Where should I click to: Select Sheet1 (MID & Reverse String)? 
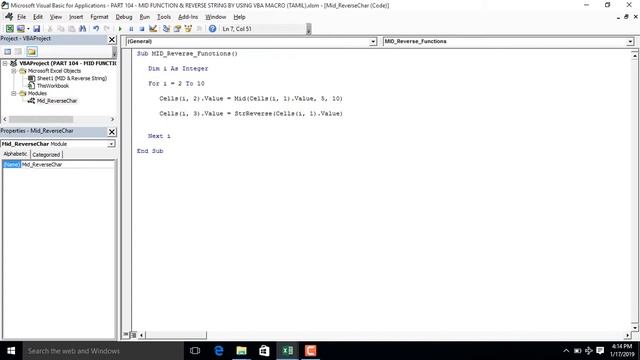point(72,78)
